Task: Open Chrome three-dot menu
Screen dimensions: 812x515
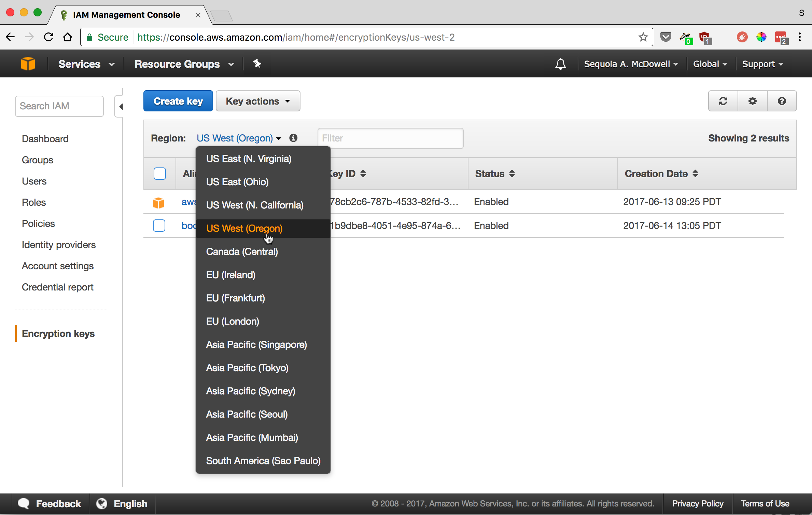Action: click(x=800, y=37)
